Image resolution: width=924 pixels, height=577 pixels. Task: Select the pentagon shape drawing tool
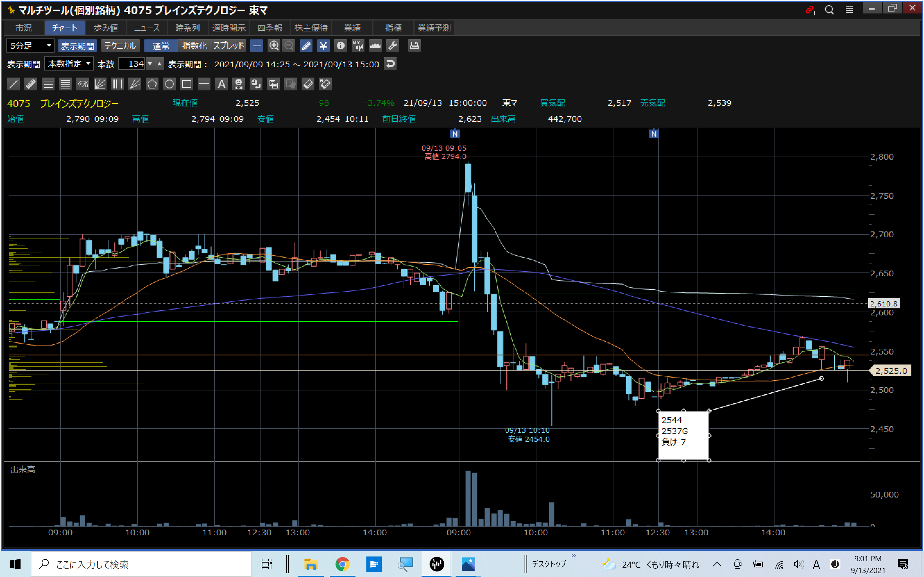coord(152,84)
